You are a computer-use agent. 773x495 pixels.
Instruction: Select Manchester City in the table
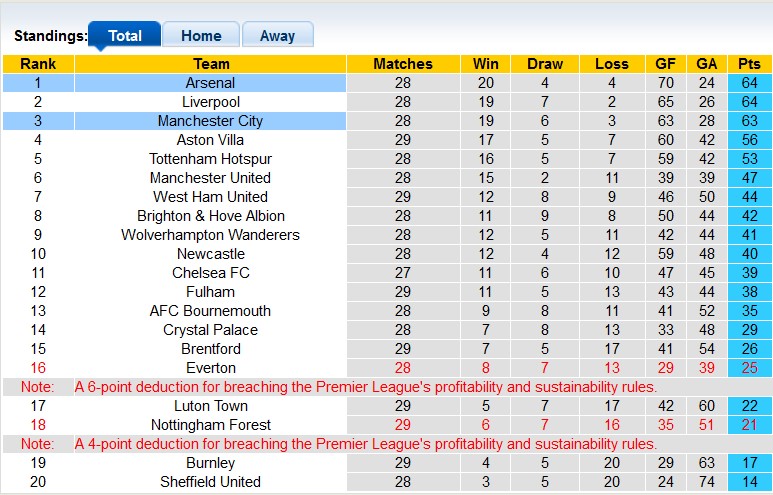[211, 121]
